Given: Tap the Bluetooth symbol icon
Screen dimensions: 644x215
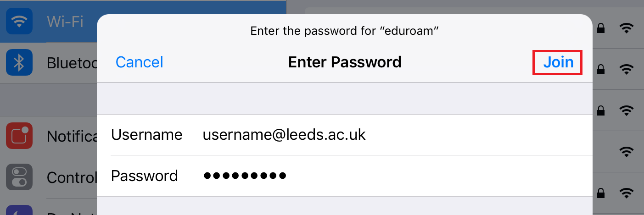Looking at the screenshot, I should point(19,62).
